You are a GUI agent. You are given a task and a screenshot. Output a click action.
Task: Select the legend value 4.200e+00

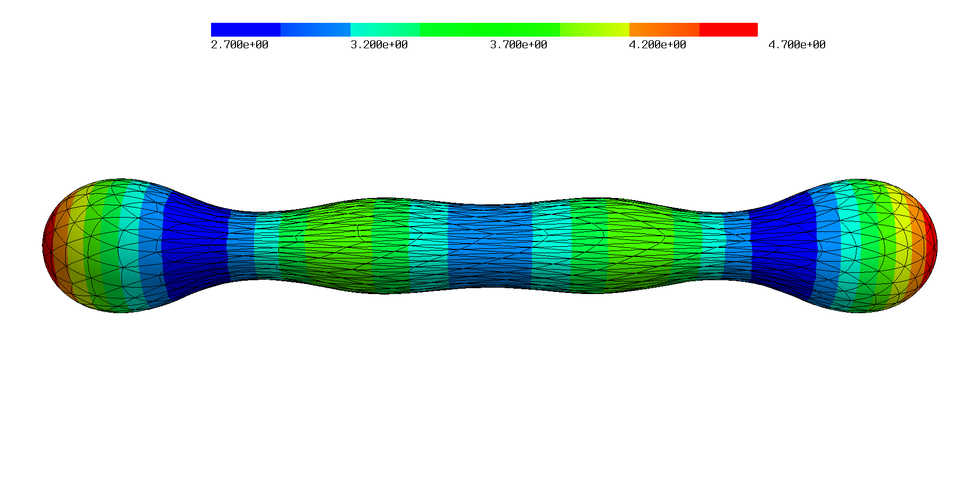[x=658, y=45]
